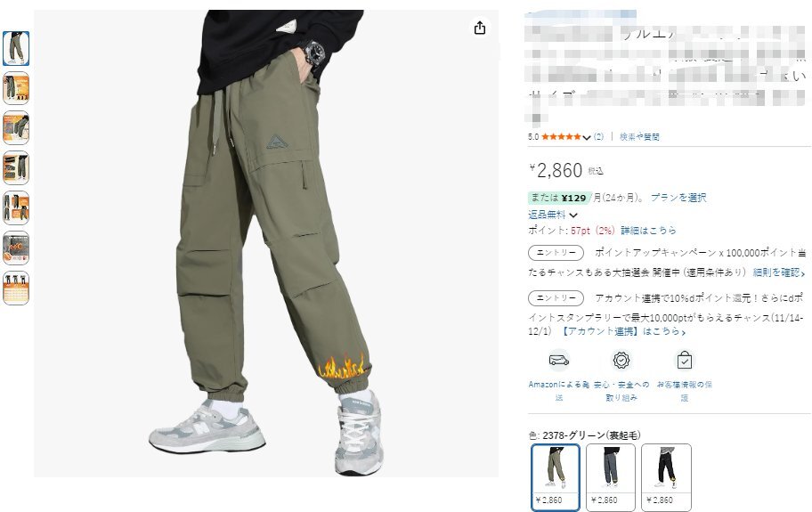Open the 【アカウント連携】はこちら link
The width and height of the screenshot is (812, 512).
[623, 331]
